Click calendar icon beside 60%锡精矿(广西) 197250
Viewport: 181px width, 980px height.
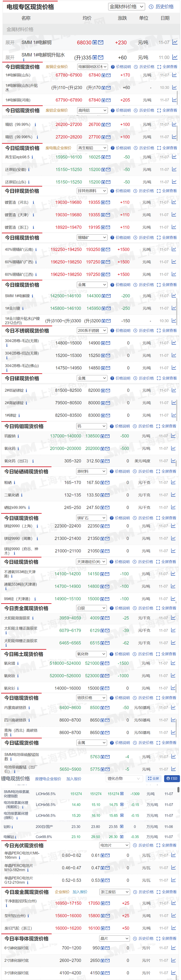(103, 262)
